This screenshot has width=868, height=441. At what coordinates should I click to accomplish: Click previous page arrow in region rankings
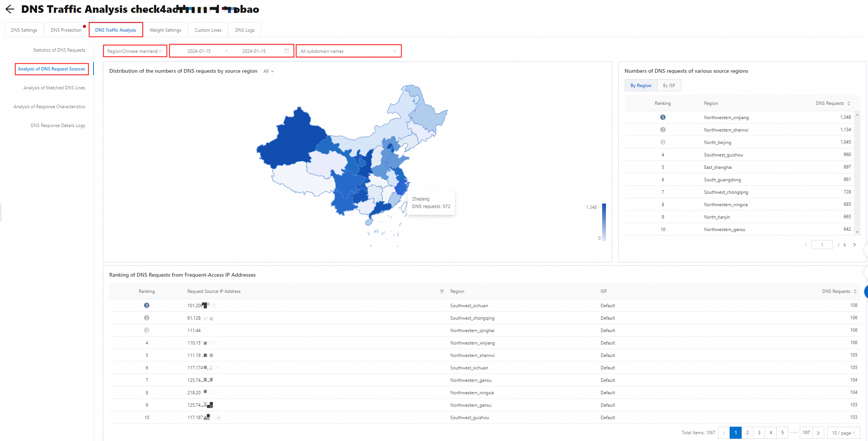tap(806, 245)
